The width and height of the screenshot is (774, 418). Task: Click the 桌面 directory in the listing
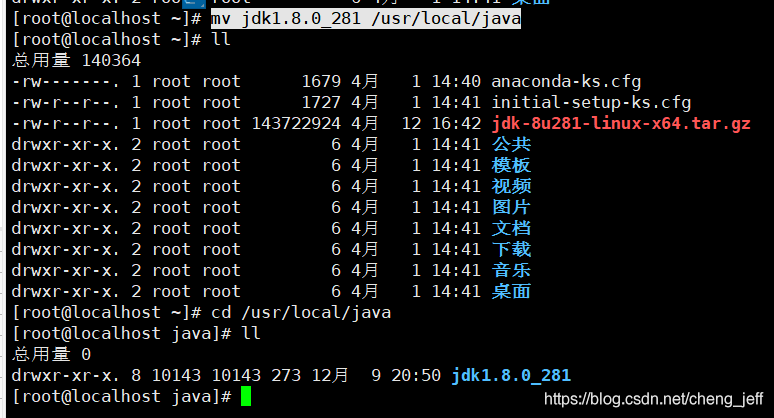pos(511,291)
